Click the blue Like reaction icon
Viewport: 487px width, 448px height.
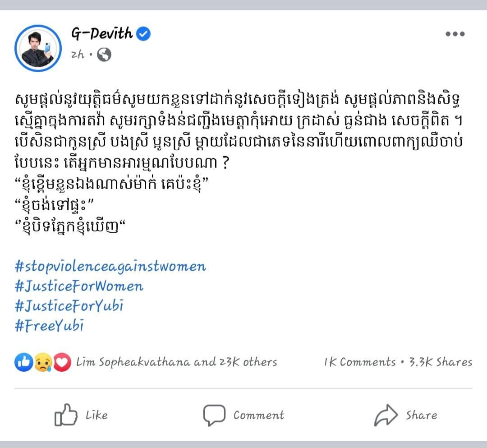(23, 362)
